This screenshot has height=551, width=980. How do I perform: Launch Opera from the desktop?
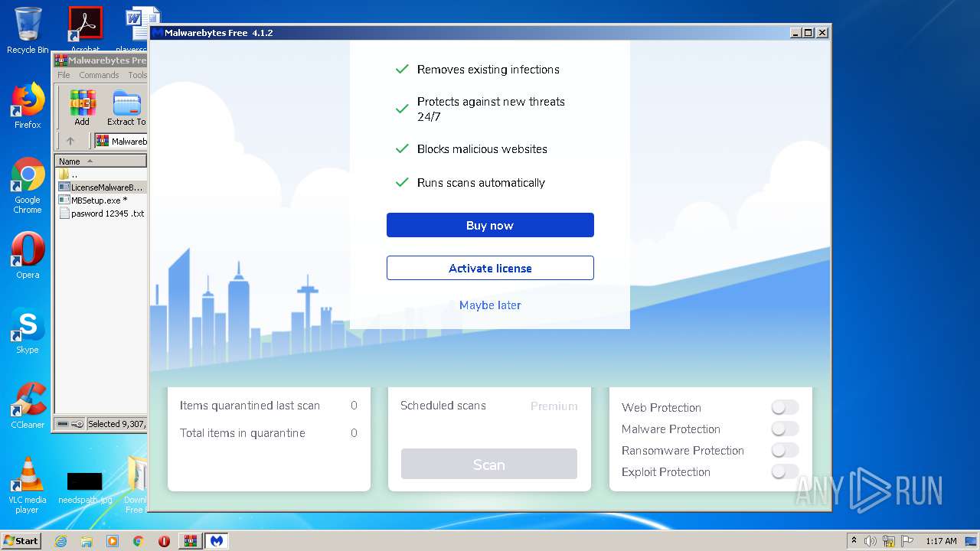28,256
